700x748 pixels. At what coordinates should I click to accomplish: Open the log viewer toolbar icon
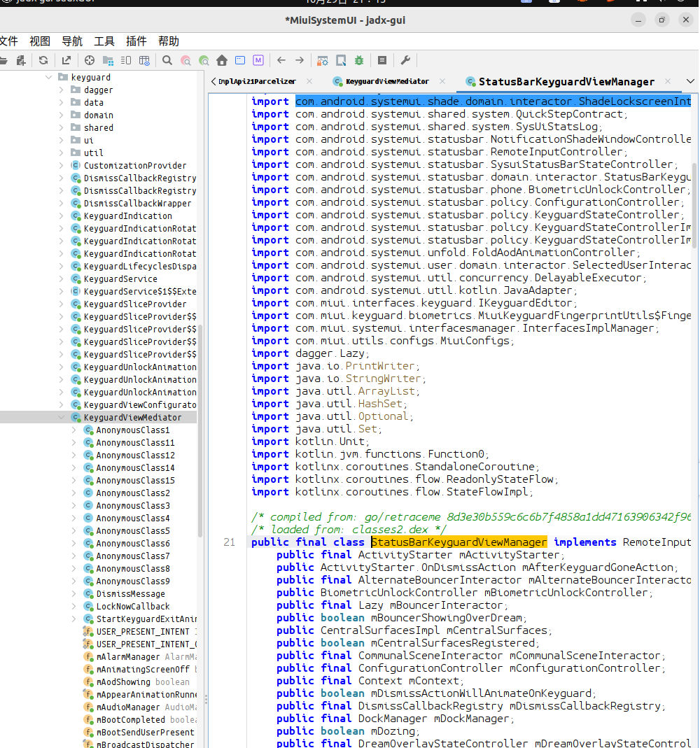382,60
